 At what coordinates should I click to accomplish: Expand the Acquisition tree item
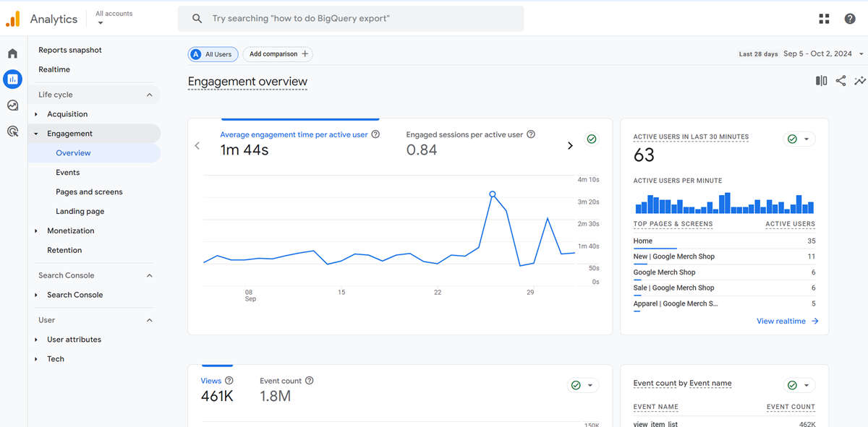click(36, 114)
